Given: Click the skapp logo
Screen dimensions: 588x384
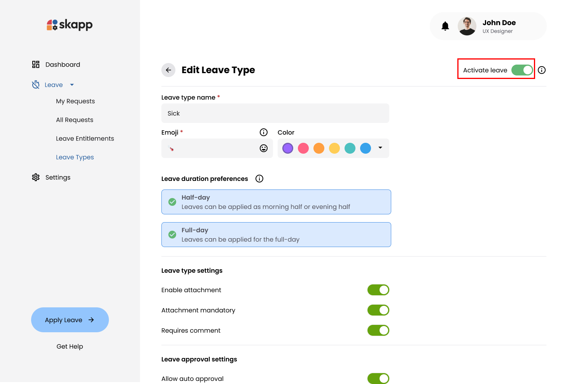Looking at the screenshot, I should [x=70, y=25].
